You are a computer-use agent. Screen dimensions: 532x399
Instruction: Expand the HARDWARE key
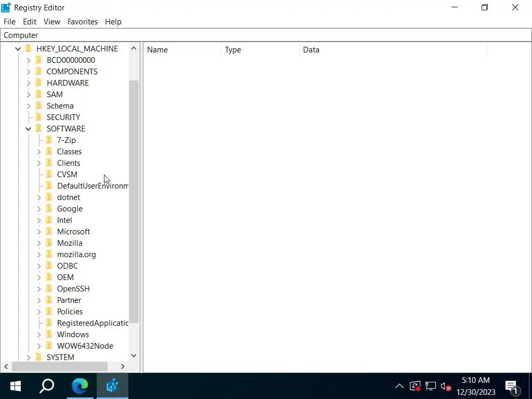point(29,83)
